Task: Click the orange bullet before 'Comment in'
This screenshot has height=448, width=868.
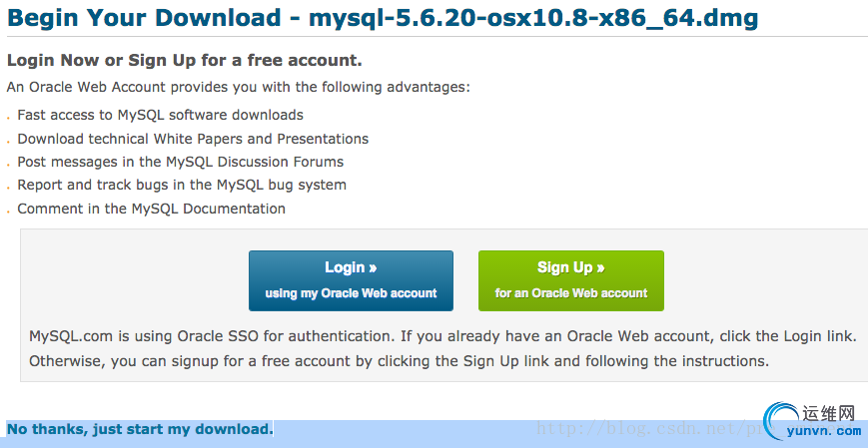Action: 9,211
